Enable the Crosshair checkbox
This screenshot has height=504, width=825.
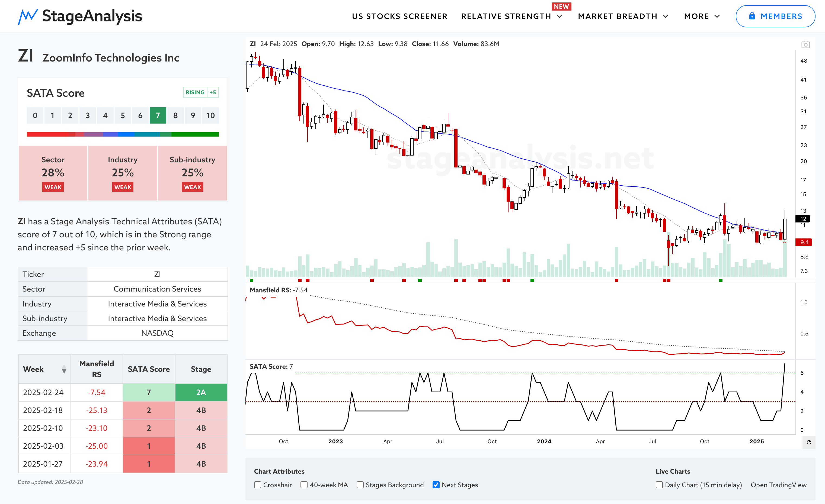(257, 485)
